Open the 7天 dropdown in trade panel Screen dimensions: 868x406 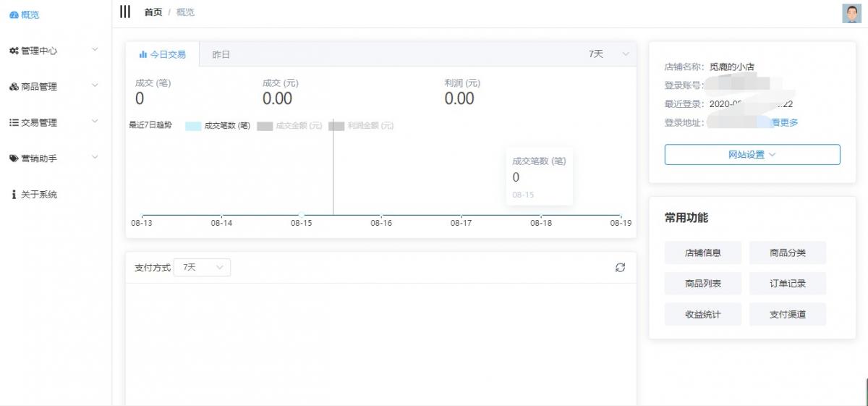point(609,54)
